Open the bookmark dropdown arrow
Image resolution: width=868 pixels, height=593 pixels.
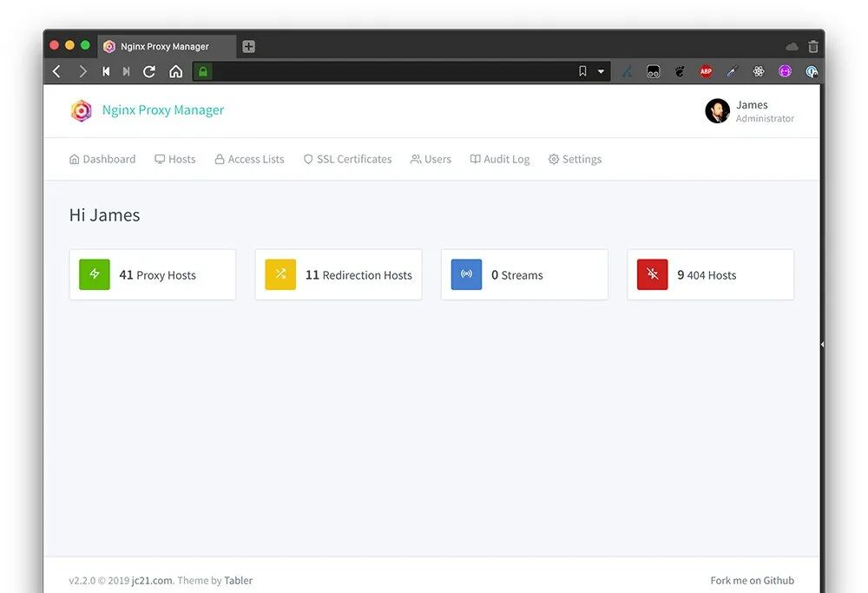click(x=601, y=71)
